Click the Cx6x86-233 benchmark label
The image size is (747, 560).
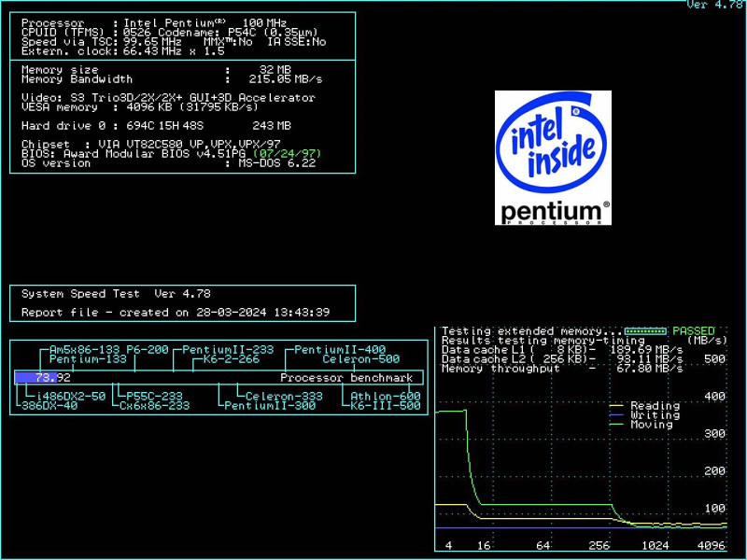click(154, 406)
